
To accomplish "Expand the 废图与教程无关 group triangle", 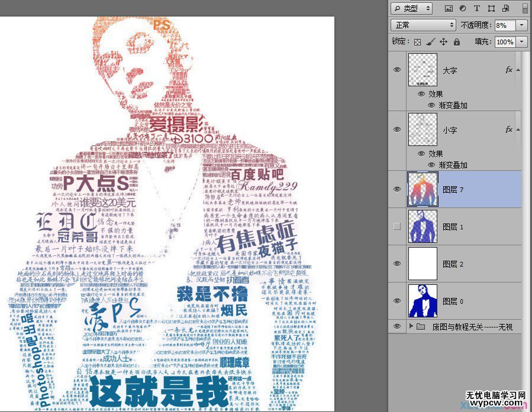I will [411, 326].
